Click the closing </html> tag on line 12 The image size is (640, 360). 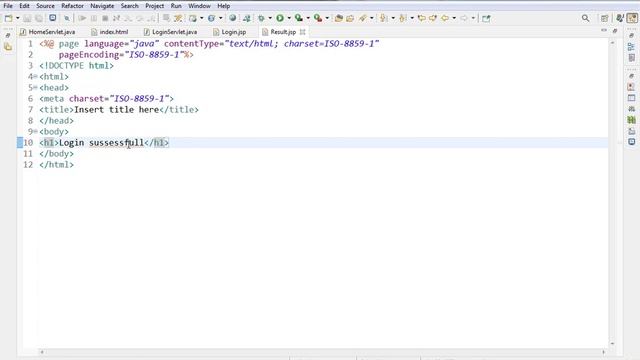tap(56, 165)
